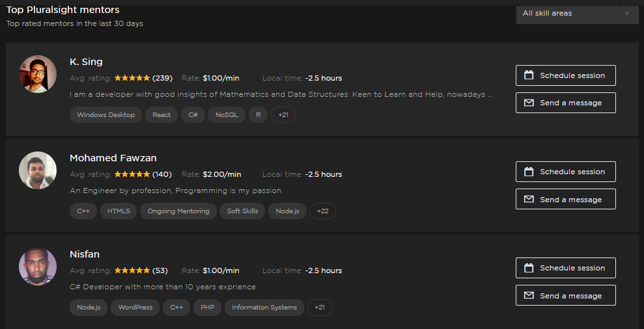Select the Soft Skills tag
The image size is (644, 329).
click(x=243, y=211)
